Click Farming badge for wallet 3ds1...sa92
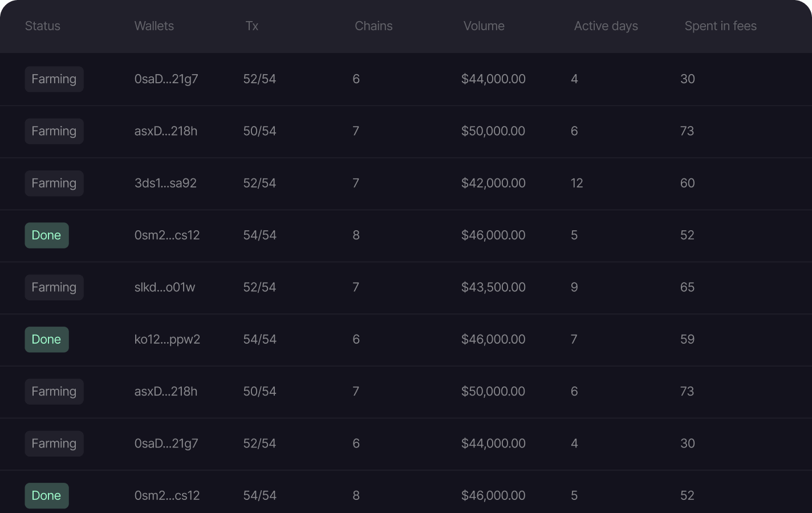The height and width of the screenshot is (513, 812). [54, 184]
